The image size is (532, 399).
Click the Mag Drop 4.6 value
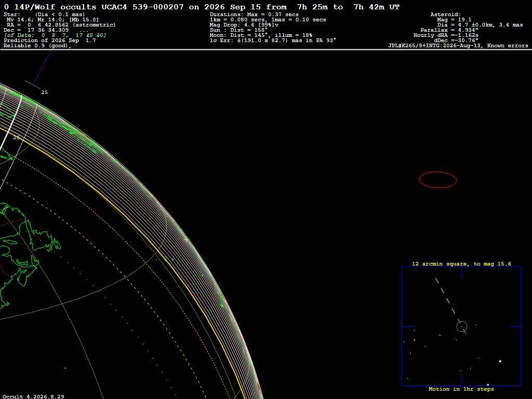click(244, 25)
